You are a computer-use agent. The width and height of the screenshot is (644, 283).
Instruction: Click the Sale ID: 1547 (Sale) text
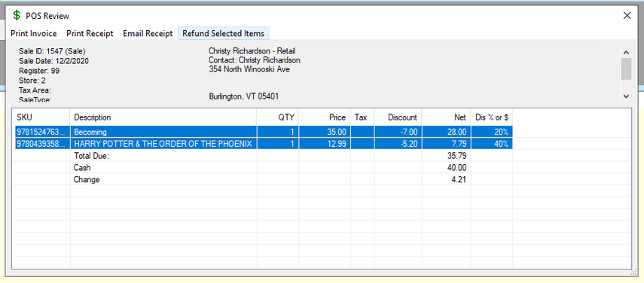(x=52, y=51)
